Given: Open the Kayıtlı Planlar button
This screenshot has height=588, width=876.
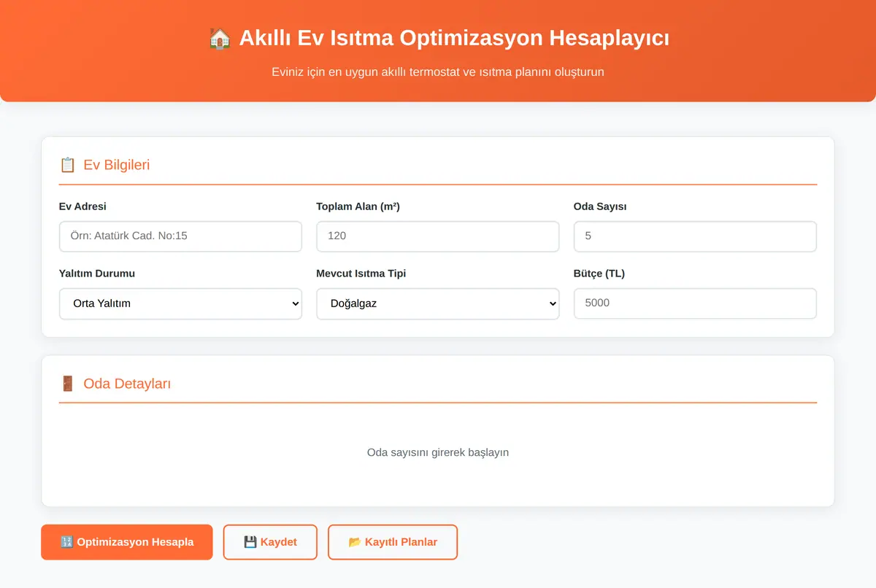Looking at the screenshot, I should tap(393, 542).
